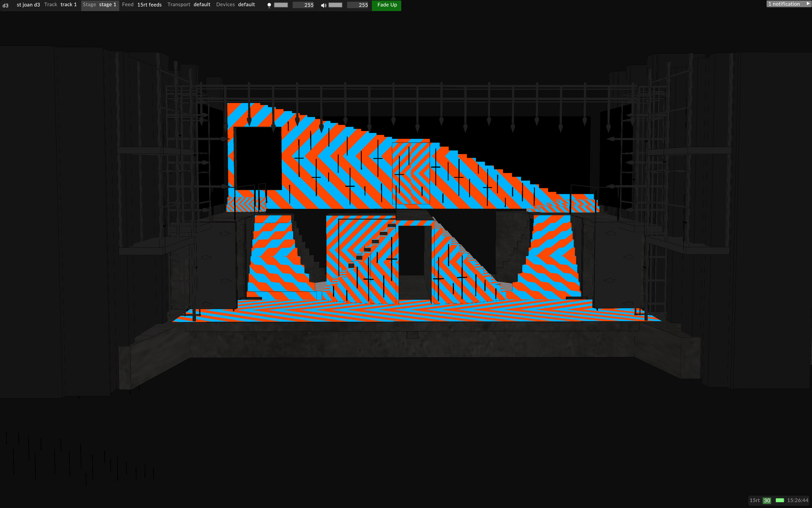Edit the brightness value field 255
812x508 pixels.
pyautogui.click(x=303, y=5)
